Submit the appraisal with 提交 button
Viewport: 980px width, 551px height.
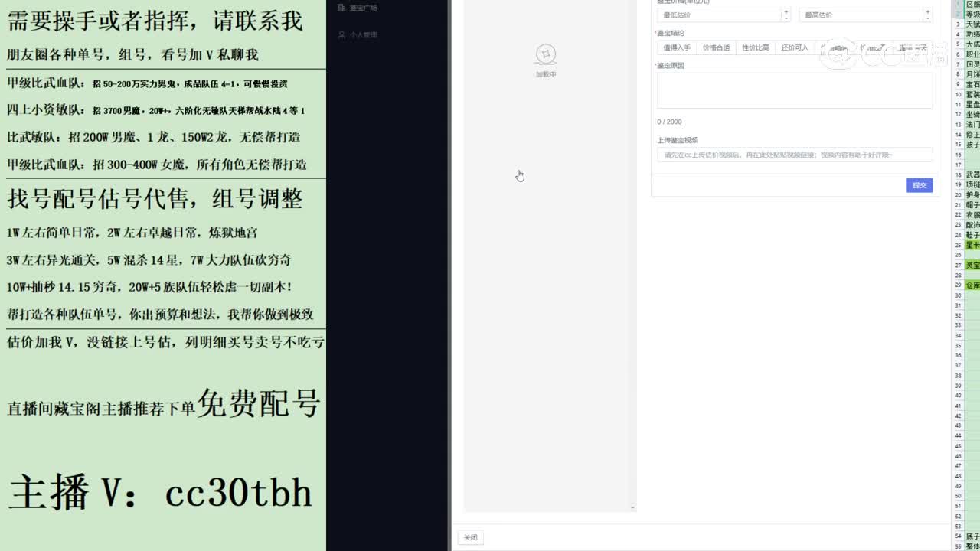pos(920,185)
